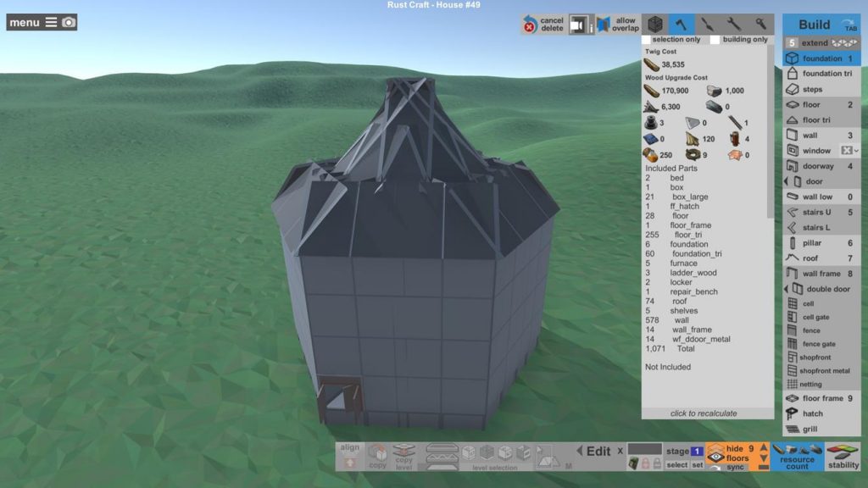868x488 pixels.
Task: Click the align button
Action: pos(349,457)
